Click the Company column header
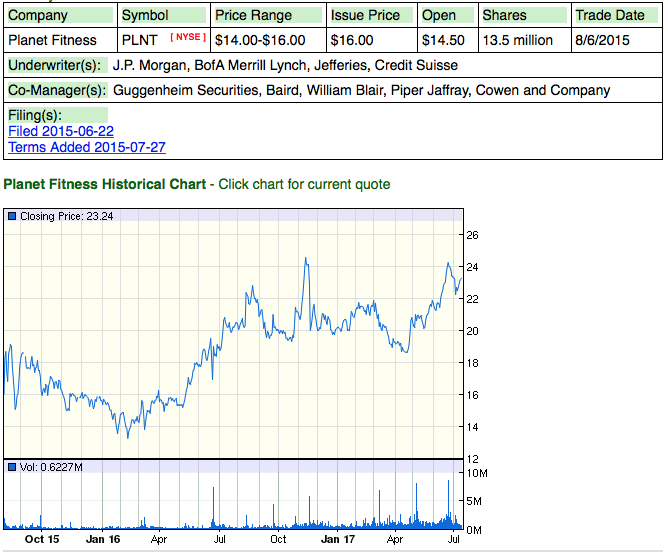 coord(60,15)
